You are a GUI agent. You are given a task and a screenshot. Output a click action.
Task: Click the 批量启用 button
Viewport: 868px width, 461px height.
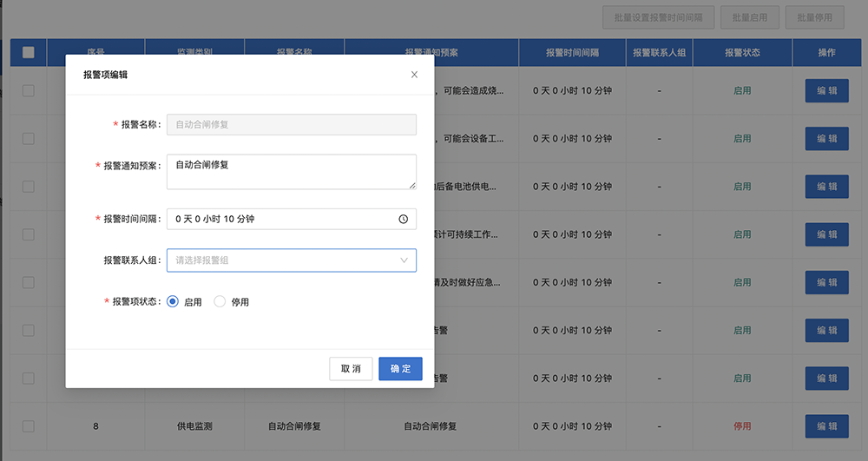coord(750,17)
